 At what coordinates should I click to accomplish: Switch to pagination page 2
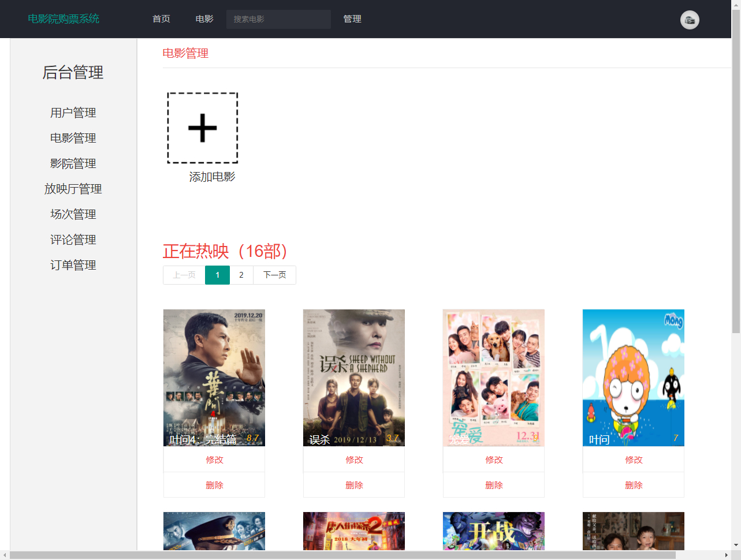pyautogui.click(x=241, y=275)
